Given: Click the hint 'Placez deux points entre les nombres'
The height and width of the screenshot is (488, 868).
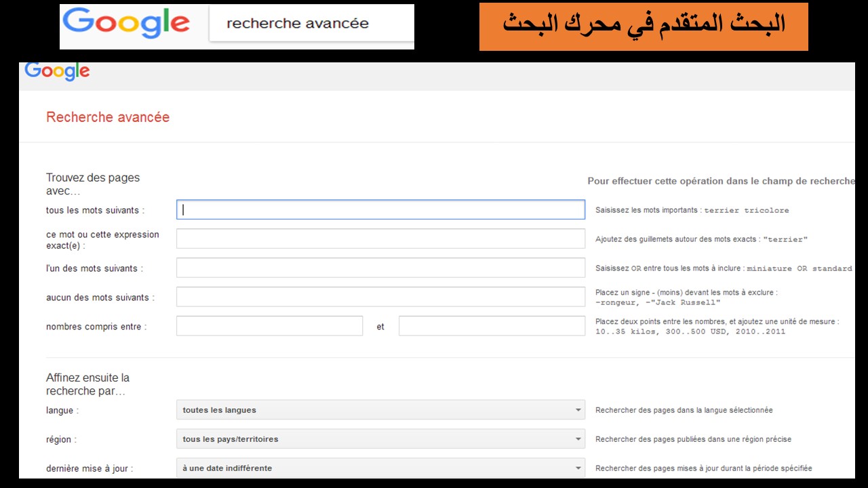Looking at the screenshot, I should click(717, 327).
